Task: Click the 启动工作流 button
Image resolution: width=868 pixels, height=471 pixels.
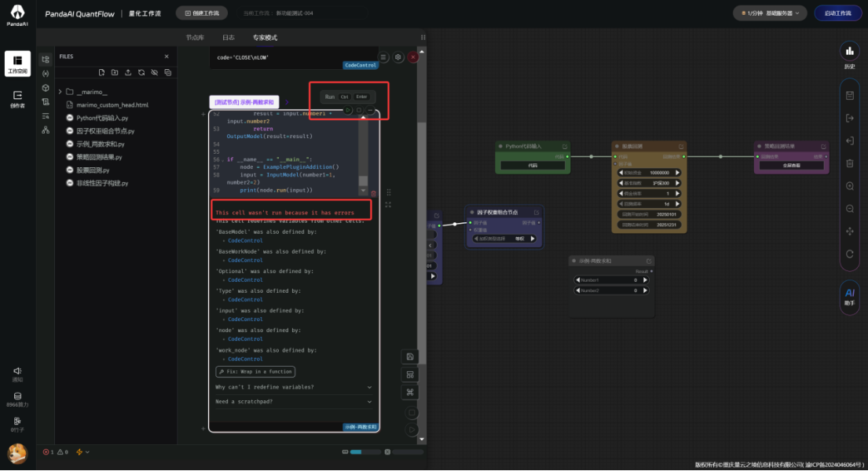Action: (837, 13)
